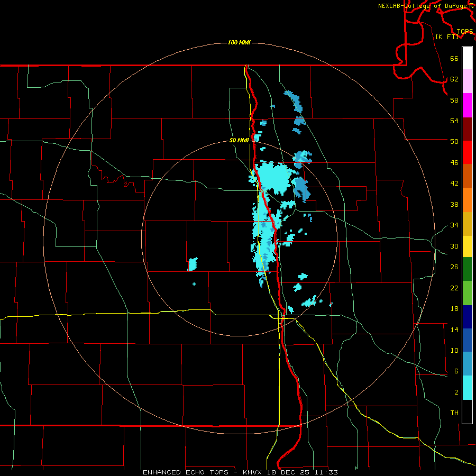
Task: Click the gold legend swatch
Action: 467,224
